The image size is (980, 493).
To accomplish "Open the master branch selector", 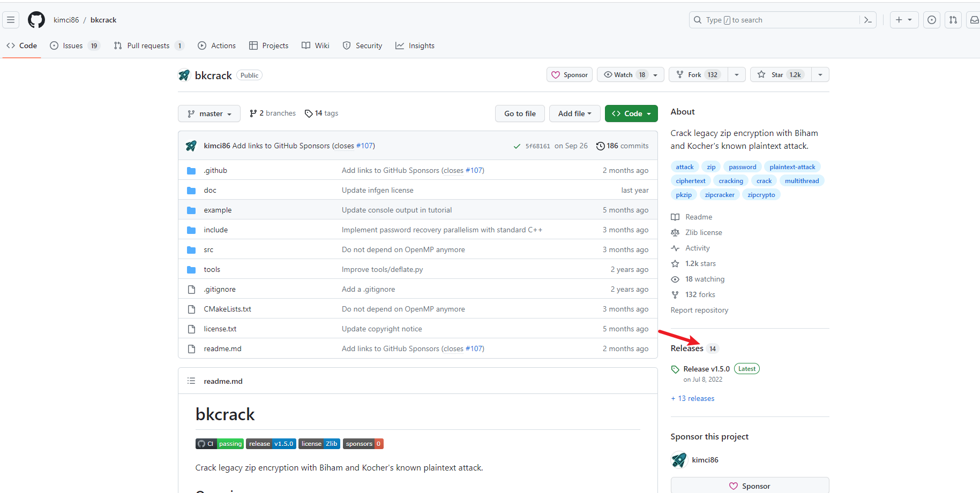I will pos(209,113).
